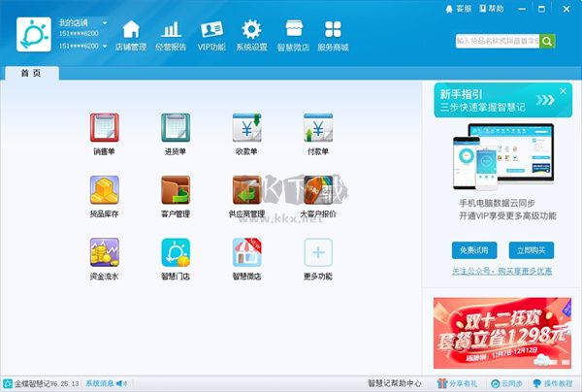
Task: Open 经营报告 business report toolbar icon
Action: pyautogui.click(x=171, y=36)
